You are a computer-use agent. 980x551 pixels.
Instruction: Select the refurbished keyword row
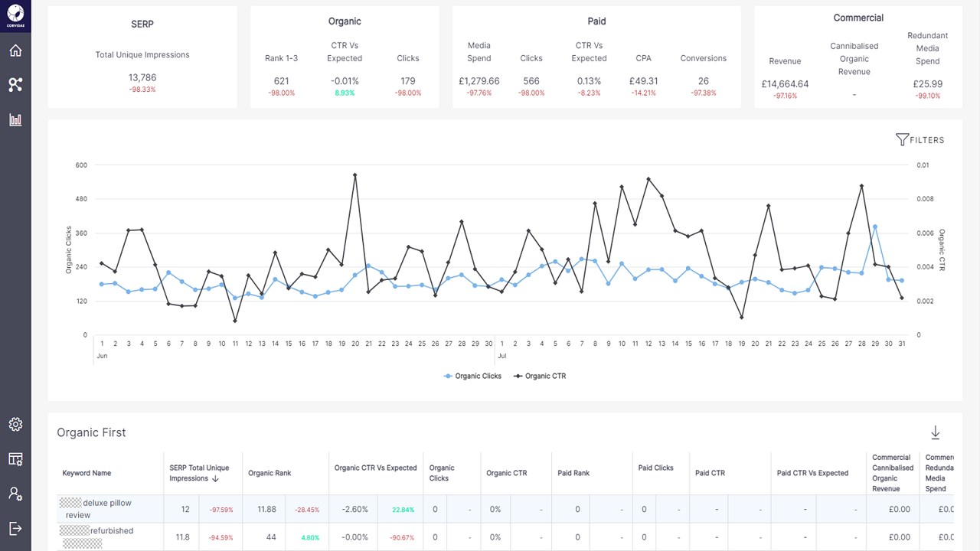tap(505, 536)
